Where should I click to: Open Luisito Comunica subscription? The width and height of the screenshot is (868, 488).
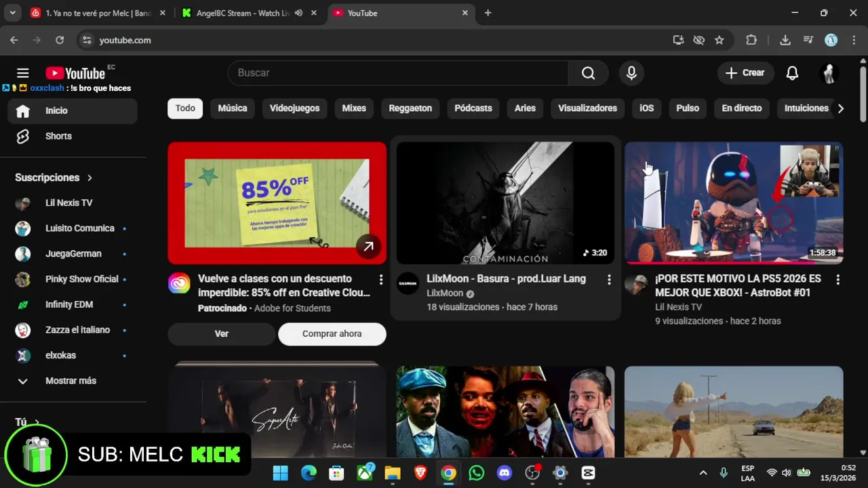click(x=73, y=228)
